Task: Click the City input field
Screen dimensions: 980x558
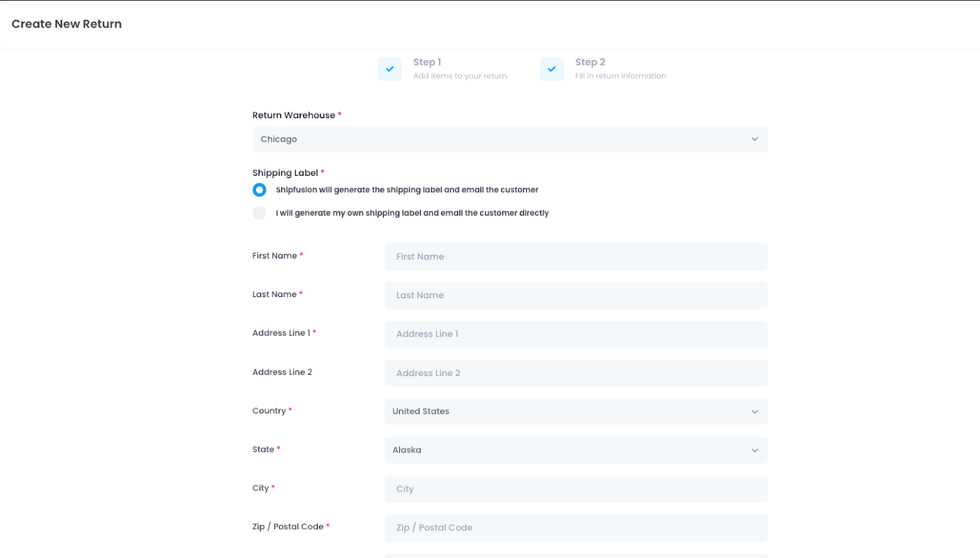Action: click(576, 489)
